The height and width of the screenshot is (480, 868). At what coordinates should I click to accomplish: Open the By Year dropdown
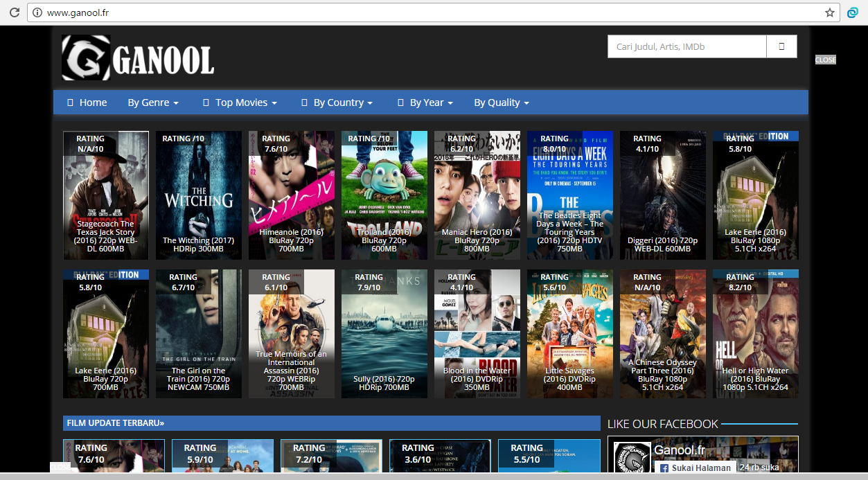[425, 103]
